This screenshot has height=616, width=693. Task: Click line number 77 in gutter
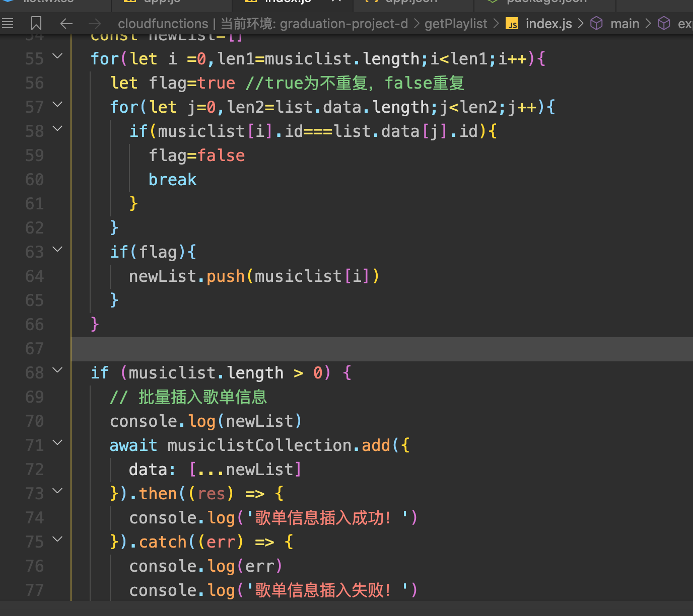coord(34,590)
